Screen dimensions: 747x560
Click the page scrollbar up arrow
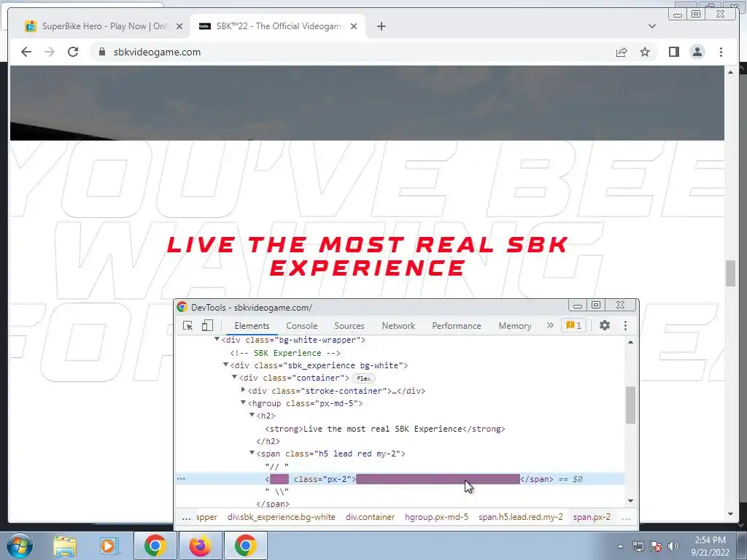coord(730,72)
